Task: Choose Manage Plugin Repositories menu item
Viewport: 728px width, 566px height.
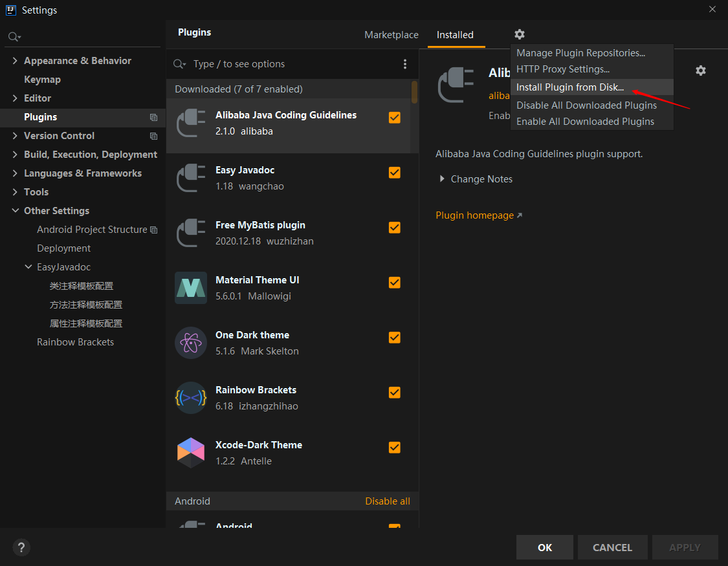Action: pyautogui.click(x=592, y=53)
